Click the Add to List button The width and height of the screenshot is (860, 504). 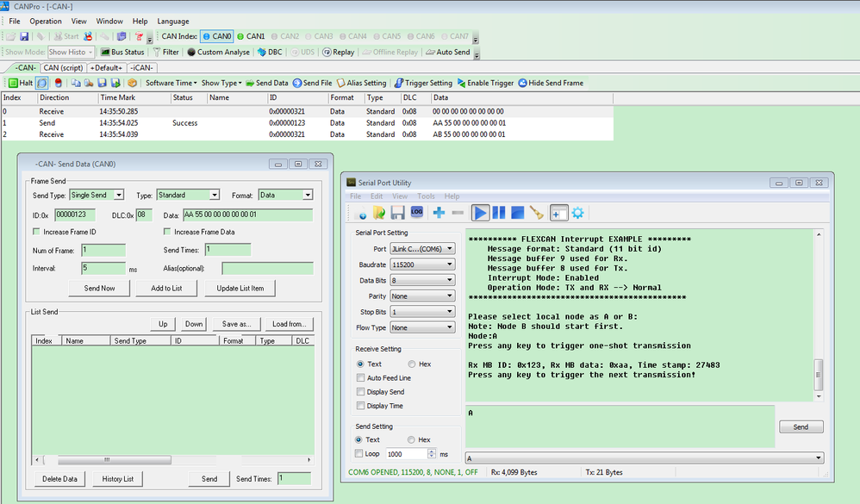[x=166, y=288]
